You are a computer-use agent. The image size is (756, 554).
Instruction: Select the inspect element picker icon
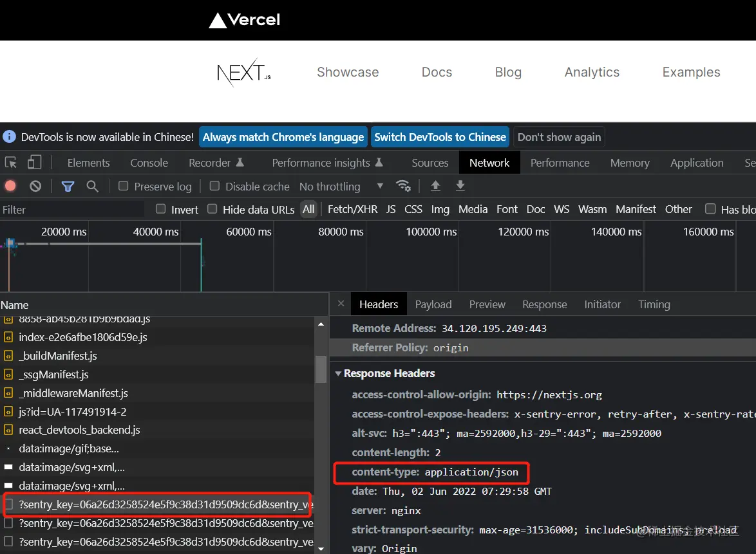pos(10,163)
